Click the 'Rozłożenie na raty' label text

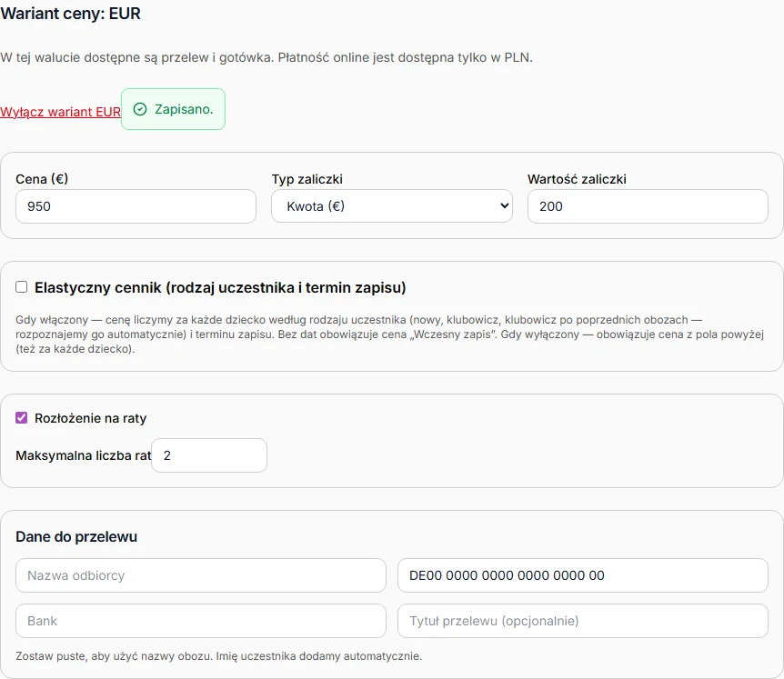[91, 418]
